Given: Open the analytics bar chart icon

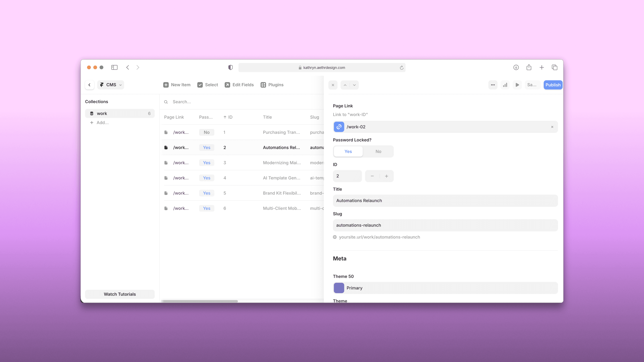Looking at the screenshot, I should 505,85.
